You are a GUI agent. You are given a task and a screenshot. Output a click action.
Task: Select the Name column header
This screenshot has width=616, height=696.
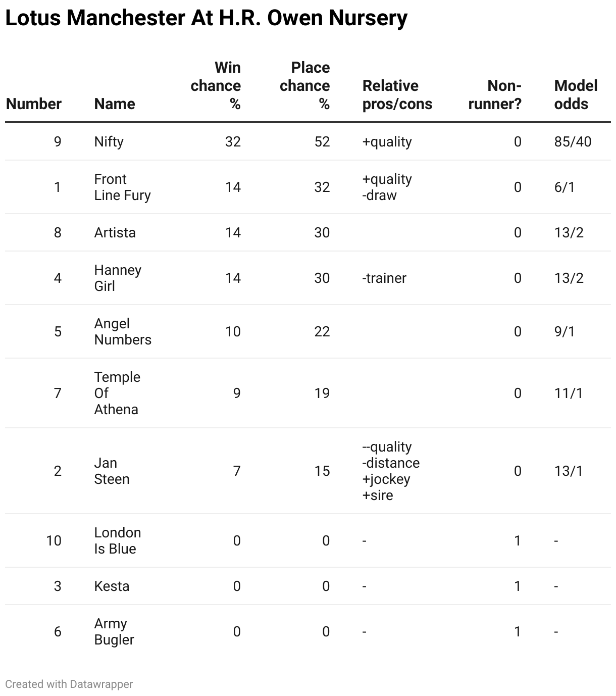115,104
